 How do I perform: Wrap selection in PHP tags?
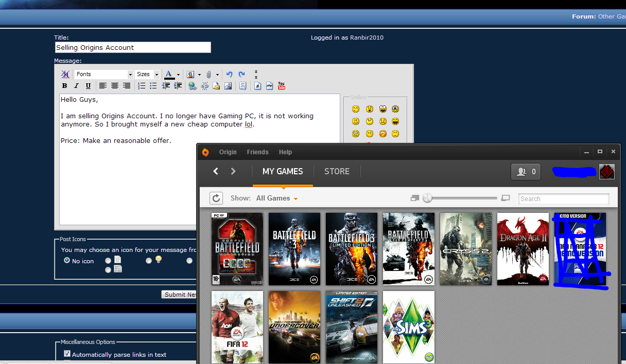coord(269,86)
